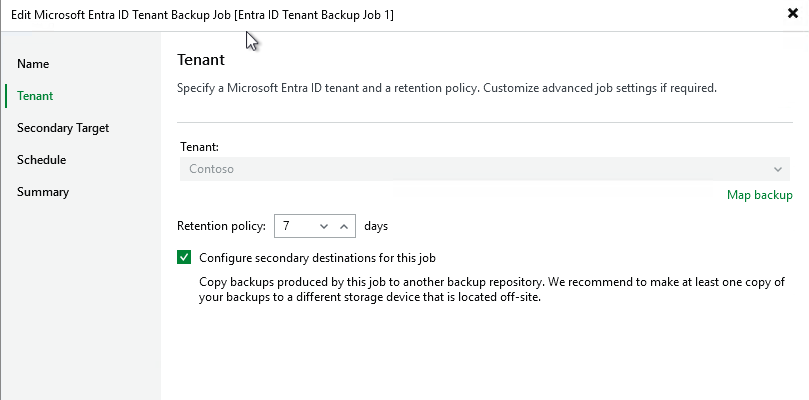The width and height of the screenshot is (809, 400).
Task: Go to the Name step
Action: (x=33, y=64)
